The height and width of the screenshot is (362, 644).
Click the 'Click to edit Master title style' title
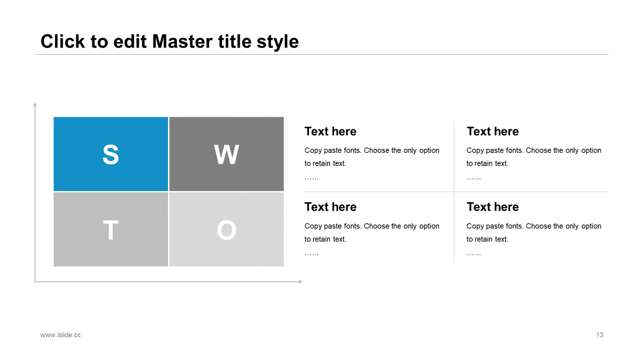pos(170,41)
